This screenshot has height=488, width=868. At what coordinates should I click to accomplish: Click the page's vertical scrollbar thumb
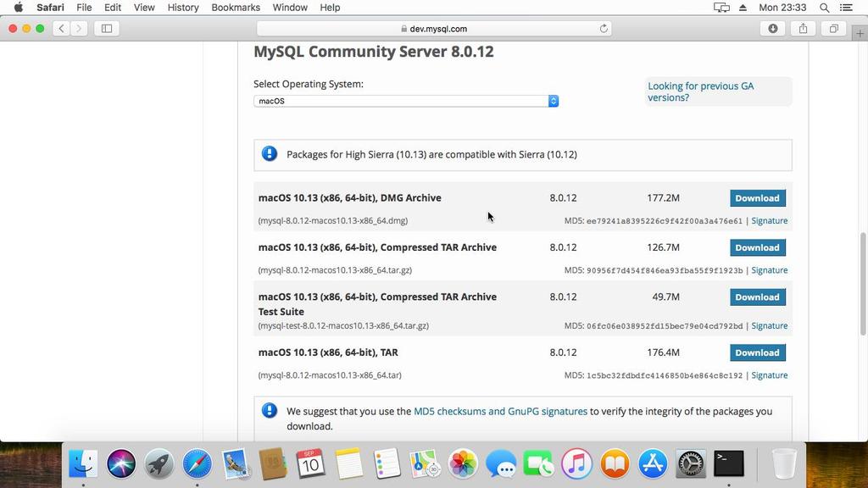[x=862, y=284]
